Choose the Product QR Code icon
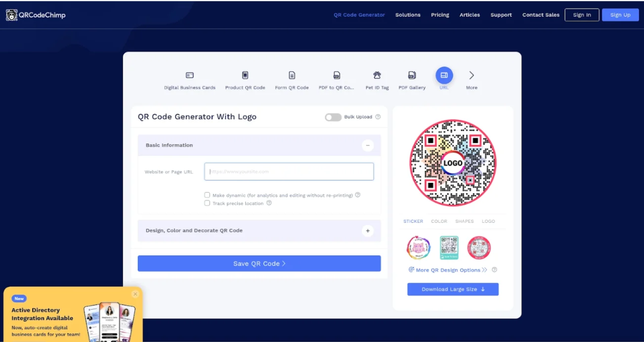 (245, 75)
